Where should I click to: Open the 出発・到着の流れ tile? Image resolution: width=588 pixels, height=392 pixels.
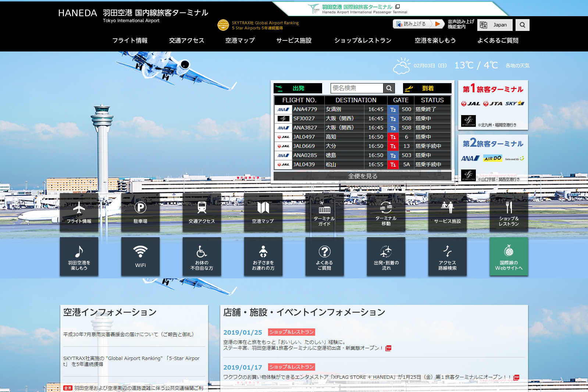tap(386, 256)
